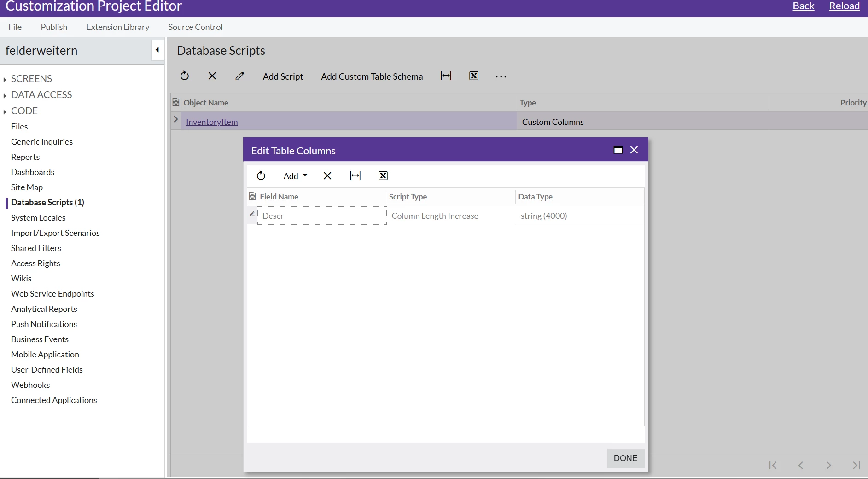Open the File menu
Screen dimensions: 868x479
(15, 27)
